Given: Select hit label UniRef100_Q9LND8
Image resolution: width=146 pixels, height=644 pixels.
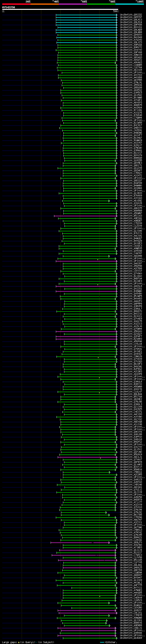Looking at the screenshot, I should [x=131, y=32].
